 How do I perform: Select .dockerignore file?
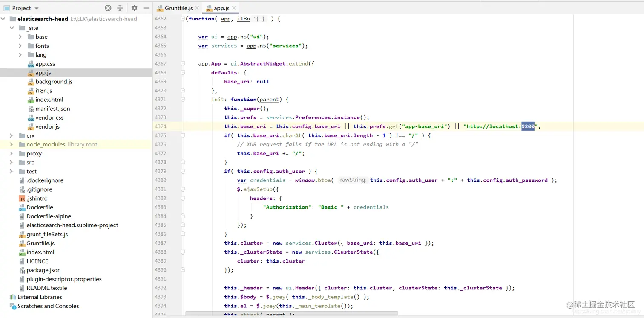pyautogui.click(x=45, y=180)
